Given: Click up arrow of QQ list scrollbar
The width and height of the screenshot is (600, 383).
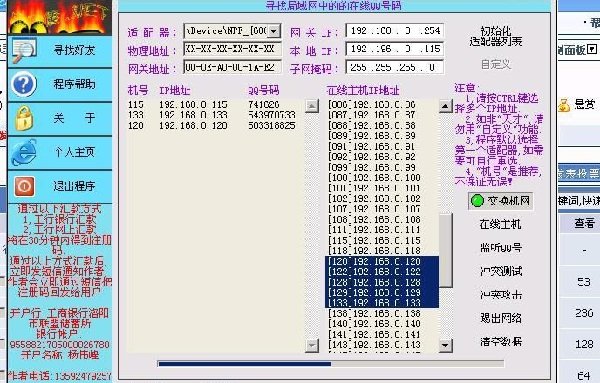Looking at the screenshot, I should [312, 106].
